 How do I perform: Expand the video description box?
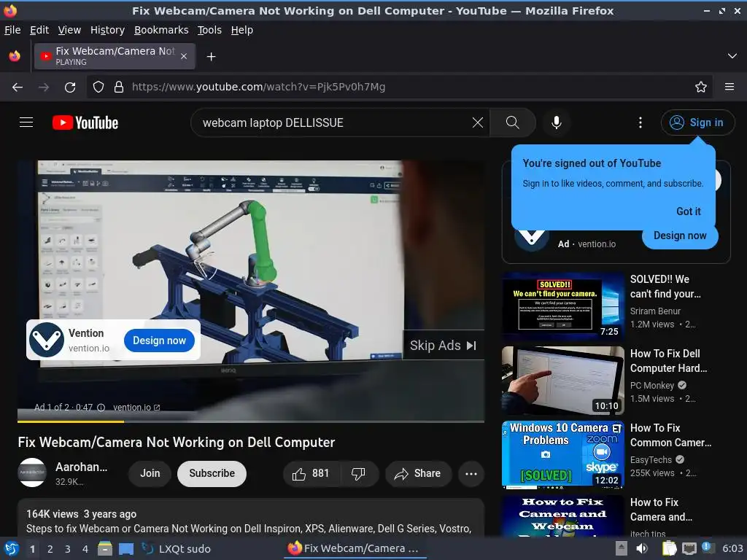[251, 518]
